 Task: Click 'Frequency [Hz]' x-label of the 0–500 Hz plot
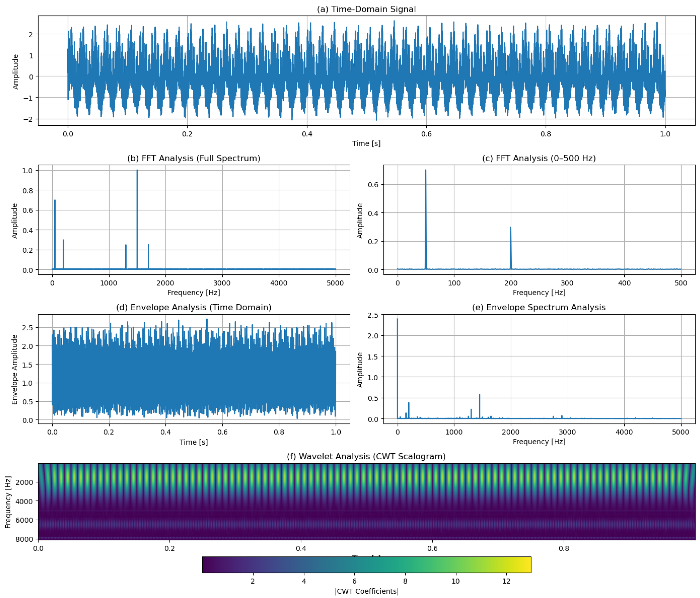(x=539, y=293)
